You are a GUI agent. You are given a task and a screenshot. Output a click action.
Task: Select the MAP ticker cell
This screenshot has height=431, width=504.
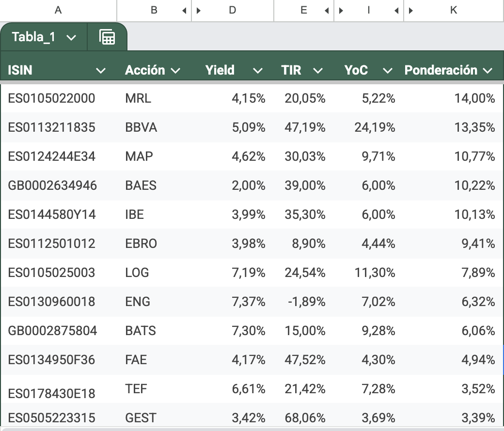[154, 156]
